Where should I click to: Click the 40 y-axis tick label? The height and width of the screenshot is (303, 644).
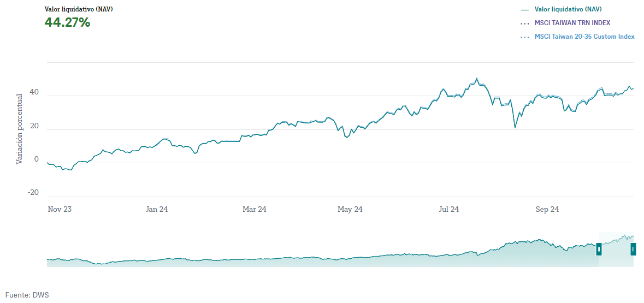click(34, 92)
